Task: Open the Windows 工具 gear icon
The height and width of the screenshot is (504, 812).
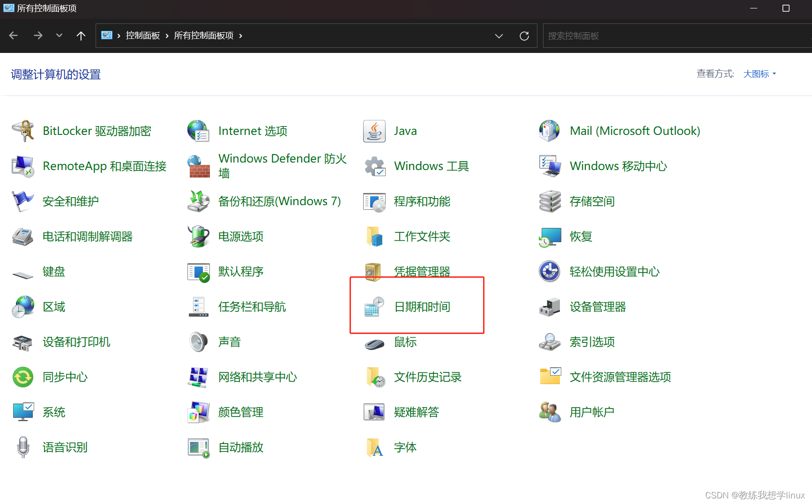Action: (x=374, y=166)
